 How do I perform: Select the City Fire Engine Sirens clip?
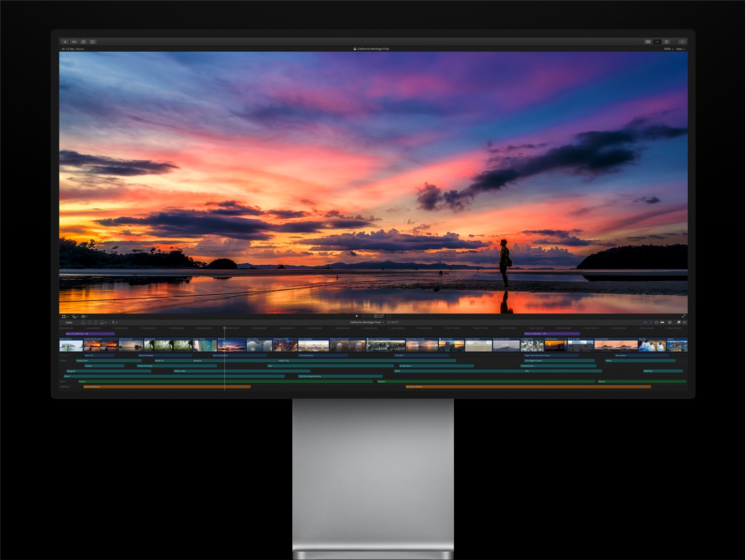click(340, 376)
